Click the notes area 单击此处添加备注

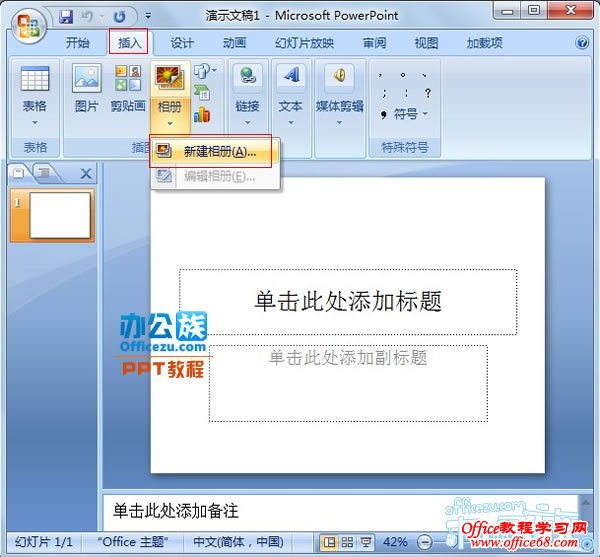pos(176,511)
